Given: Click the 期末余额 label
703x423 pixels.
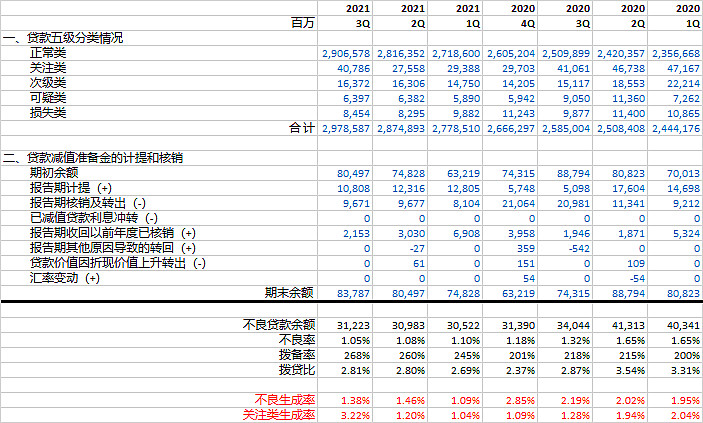Looking at the screenshot, I should 289,293.
